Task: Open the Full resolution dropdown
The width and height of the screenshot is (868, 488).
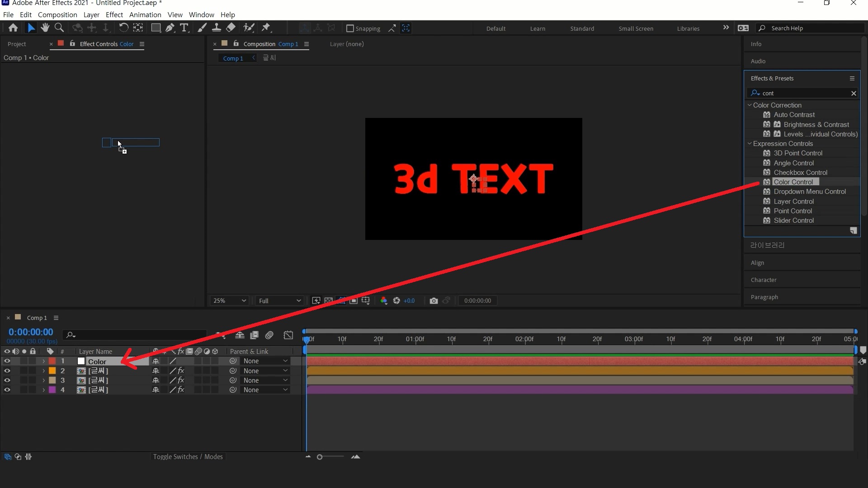Action: point(279,301)
